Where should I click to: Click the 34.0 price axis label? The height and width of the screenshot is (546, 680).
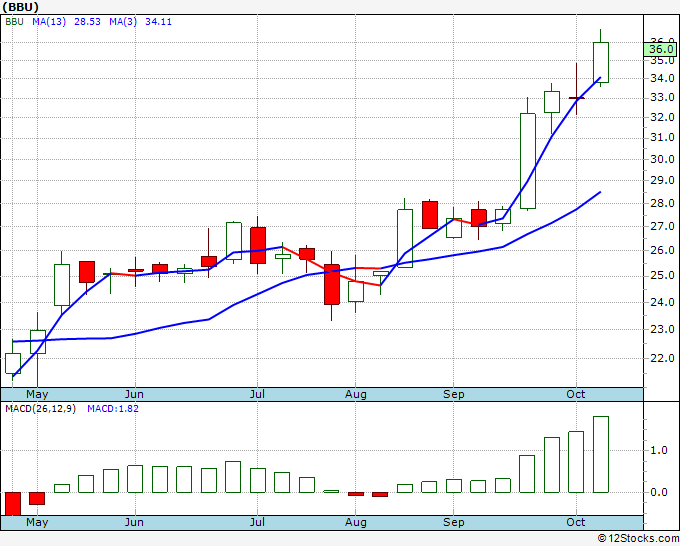click(x=662, y=78)
